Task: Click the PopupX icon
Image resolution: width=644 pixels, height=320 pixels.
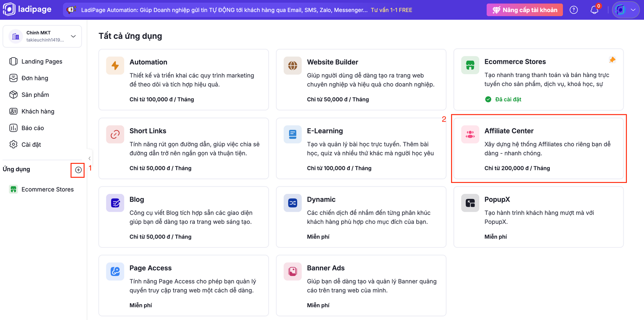Action: tap(470, 203)
